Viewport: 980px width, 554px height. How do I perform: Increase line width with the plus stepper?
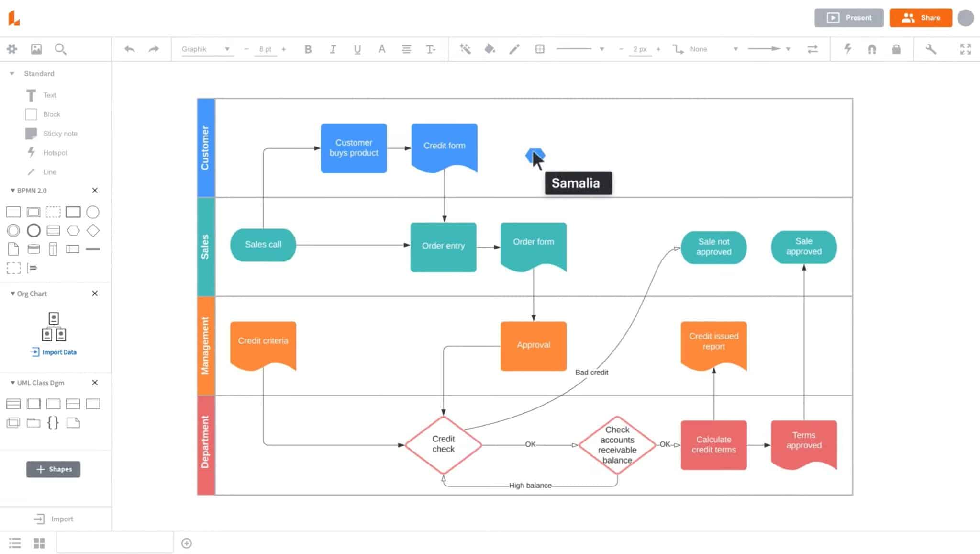click(x=659, y=49)
